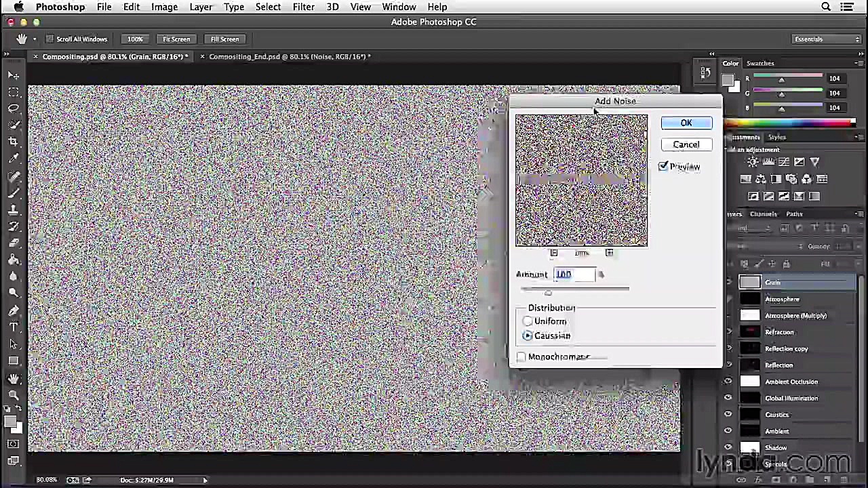Hide the Ambient Occlusion layer
868x488 pixels.
point(728,382)
